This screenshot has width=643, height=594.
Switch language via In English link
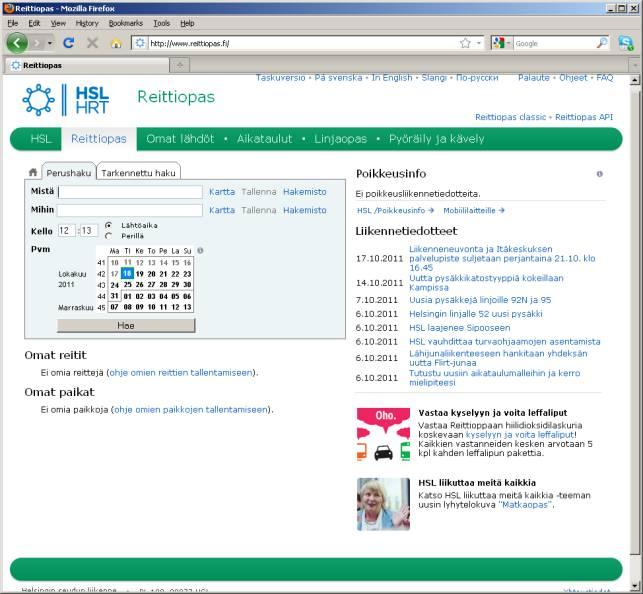[x=392, y=77]
